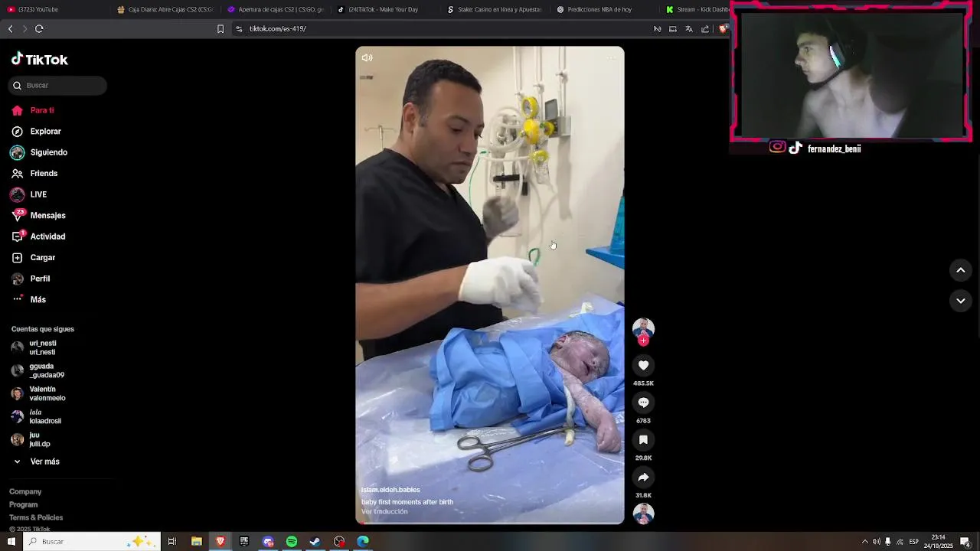980x551 pixels.
Task: Focus the TikTok Buscar search field
Action: (57, 85)
